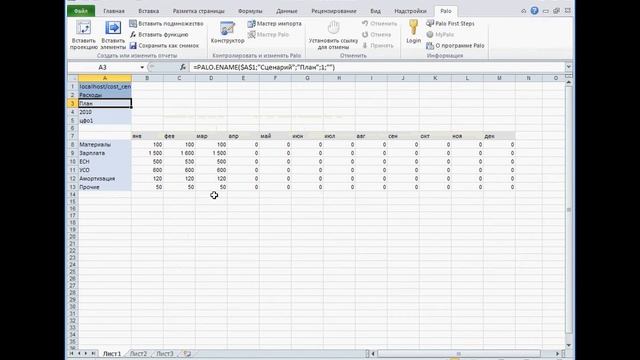The width and height of the screenshot is (640, 360).
Task: Switch to Формулы ribbon tab
Action: pyautogui.click(x=250, y=11)
